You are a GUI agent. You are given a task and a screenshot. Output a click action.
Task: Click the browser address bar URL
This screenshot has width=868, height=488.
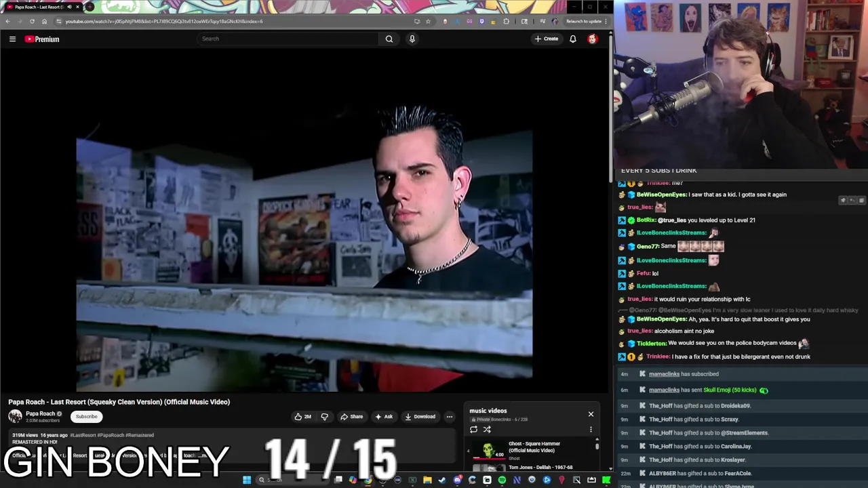coord(164,21)
